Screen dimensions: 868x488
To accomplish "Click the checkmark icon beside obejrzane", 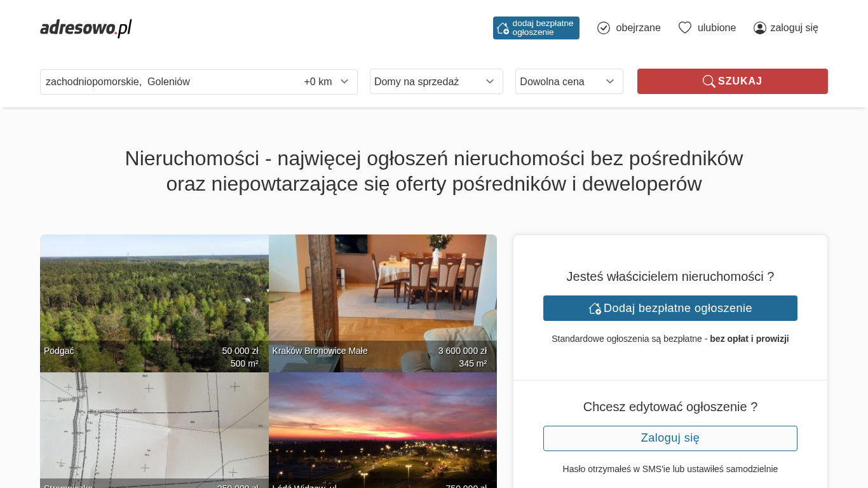I will coord(604,28).
